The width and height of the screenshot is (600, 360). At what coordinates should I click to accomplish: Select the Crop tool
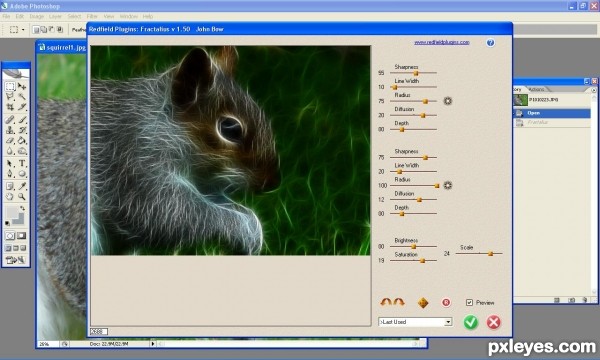point(10,107)
